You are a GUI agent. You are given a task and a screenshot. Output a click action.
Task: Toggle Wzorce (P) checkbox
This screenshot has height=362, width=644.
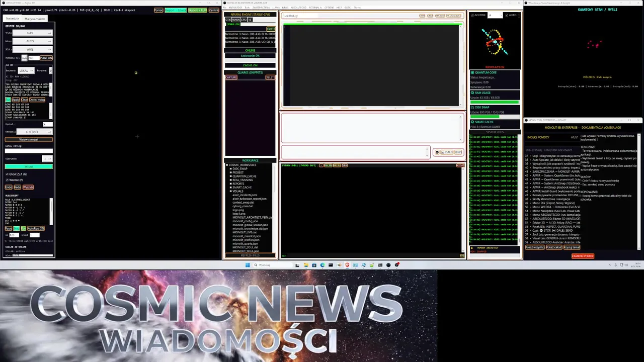tap(7, 180)
